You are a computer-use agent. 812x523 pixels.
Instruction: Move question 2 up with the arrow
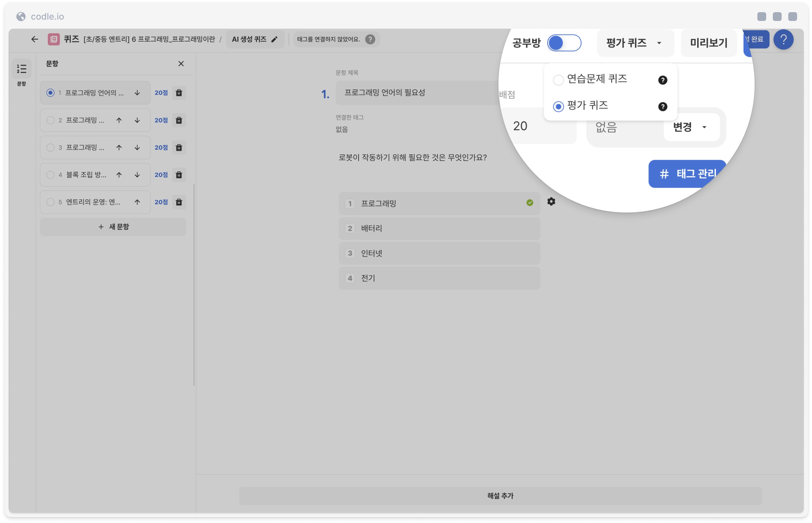119,120
